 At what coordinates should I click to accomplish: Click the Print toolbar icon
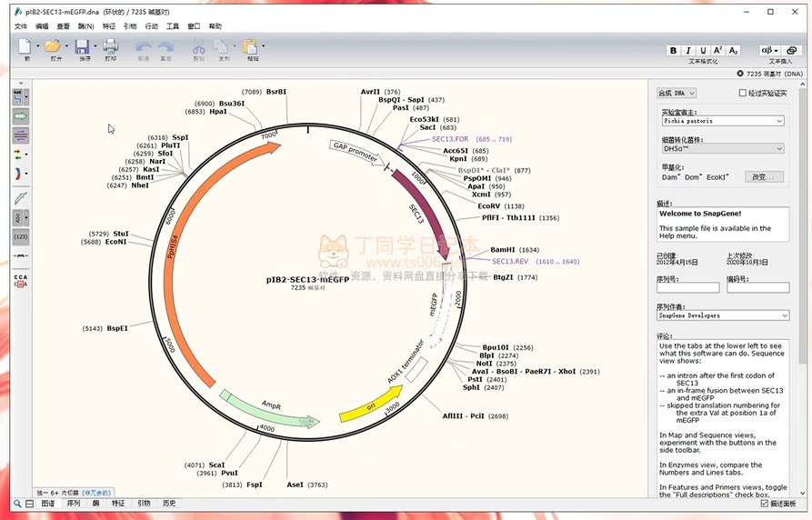click(110, 46)
